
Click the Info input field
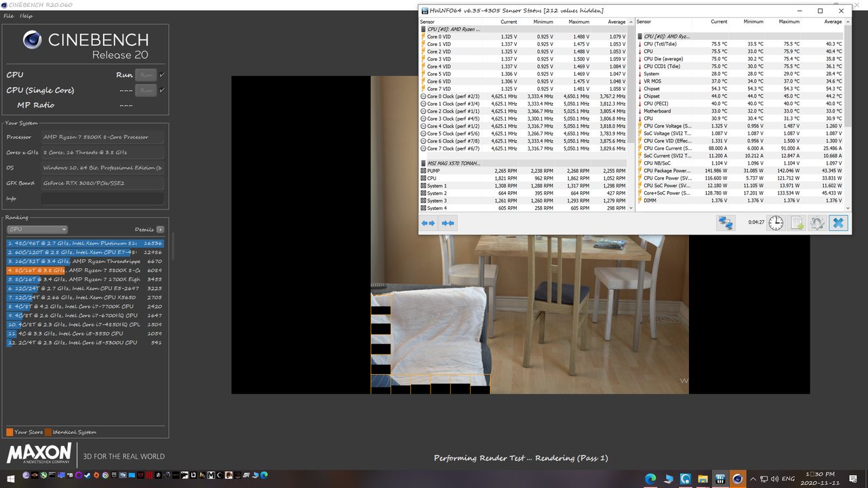pos(102,199)
